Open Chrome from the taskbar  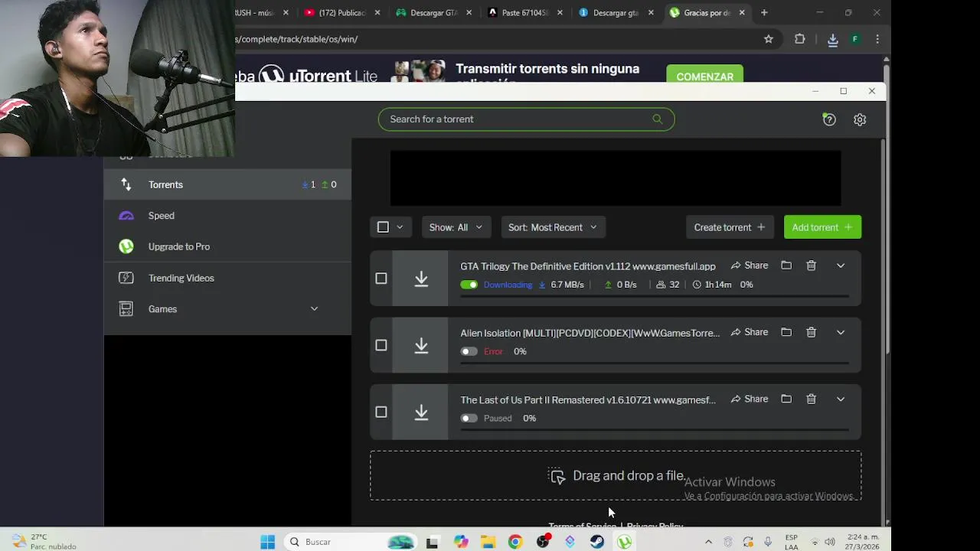click(x=515, y=542)
